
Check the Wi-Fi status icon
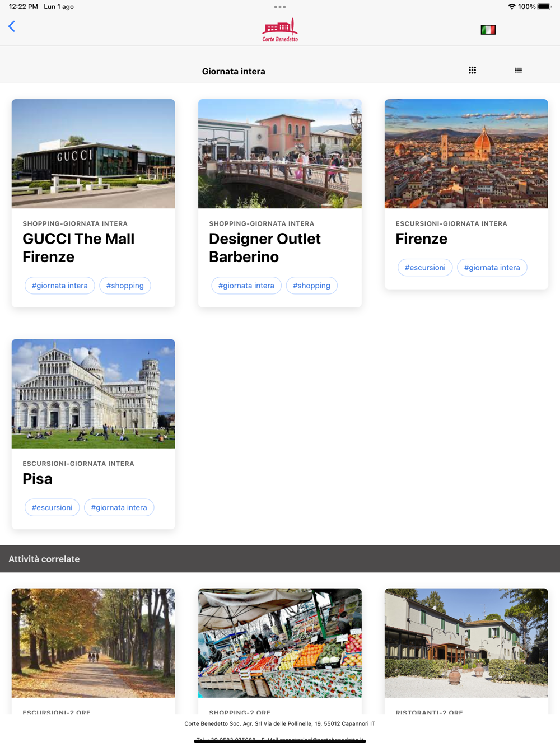511,7
